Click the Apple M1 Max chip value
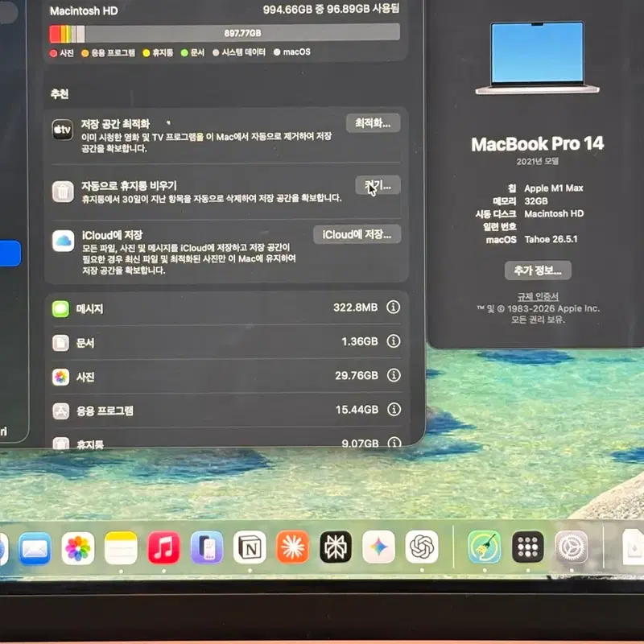 [x=554, y=188]
